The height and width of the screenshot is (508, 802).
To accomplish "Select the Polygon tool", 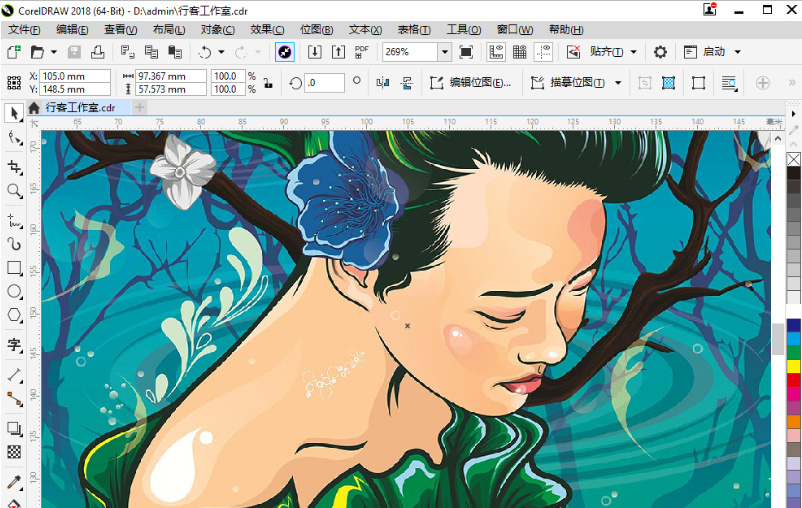I will pos(14,315).
